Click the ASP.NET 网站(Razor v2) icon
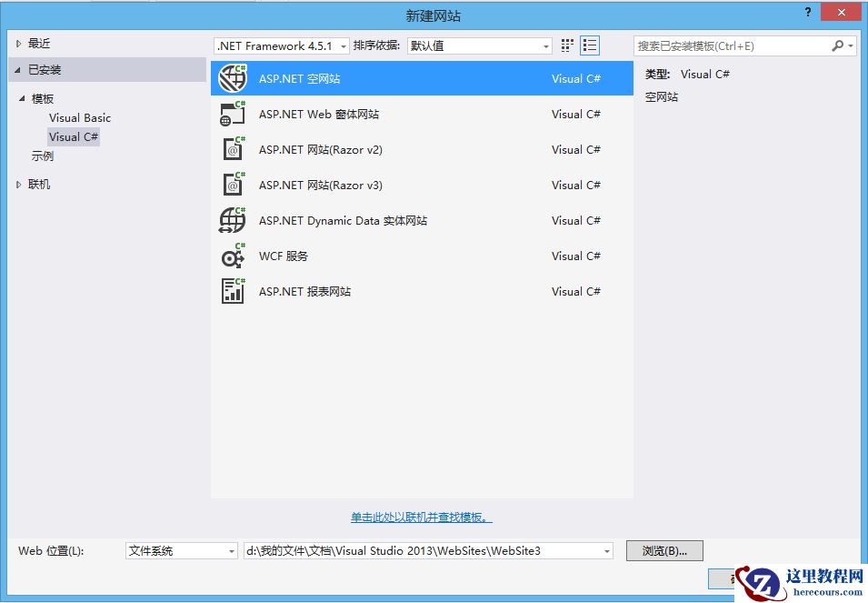868x603 pixels. pos(233,149)
